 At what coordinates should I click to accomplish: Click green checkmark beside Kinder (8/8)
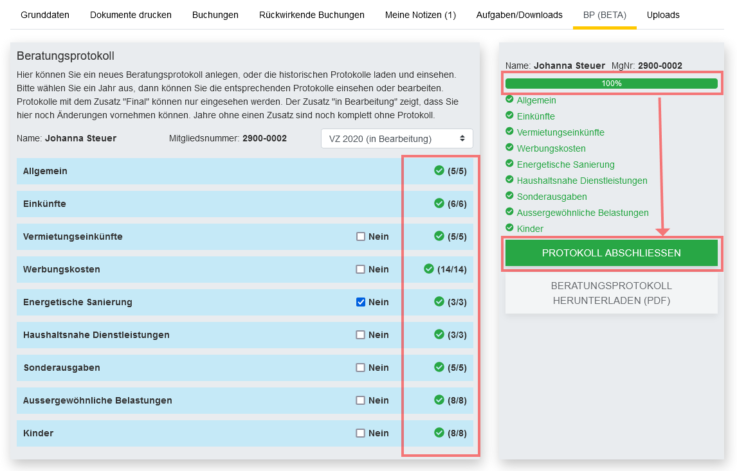click(439, 432)
